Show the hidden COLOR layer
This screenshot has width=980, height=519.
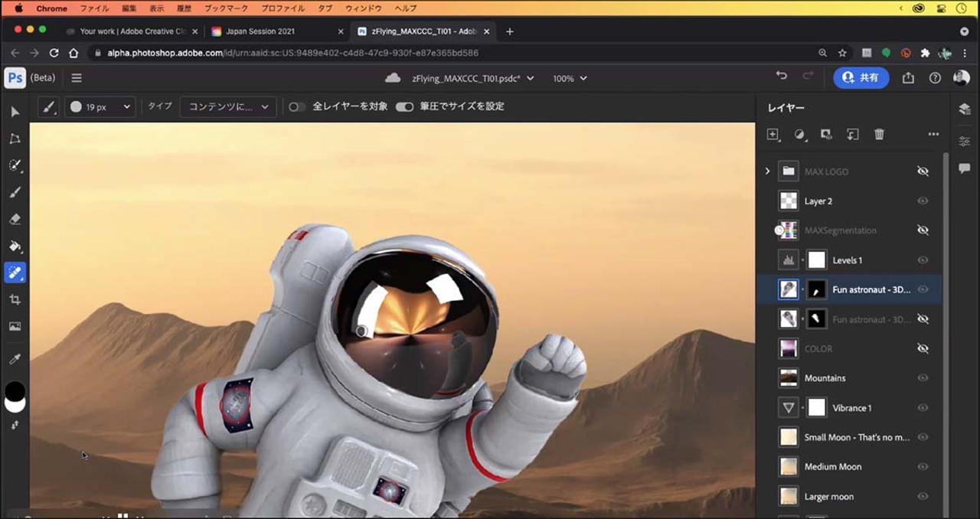tap(923, 348)
